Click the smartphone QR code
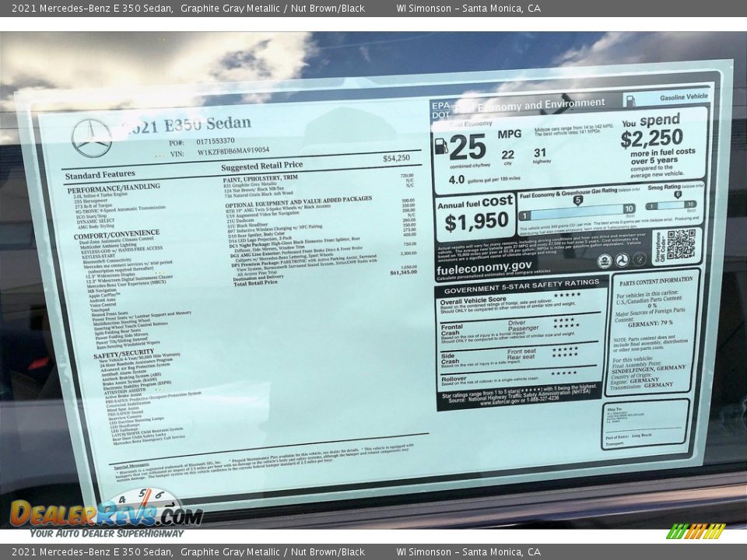747x560 pixels. (x=681, y=244)
